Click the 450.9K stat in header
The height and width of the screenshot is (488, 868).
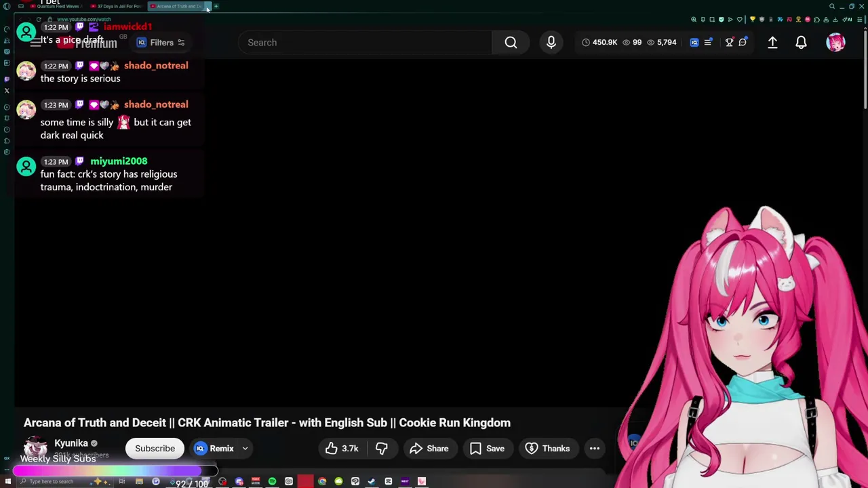[599, 43]
